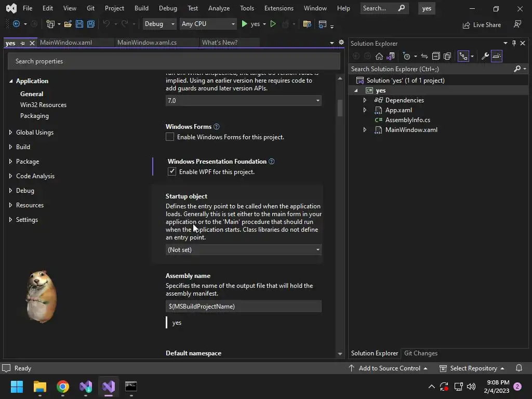Switch to Git Changes panel tab
Screen dimensions: 532x399
pos(421,353)
